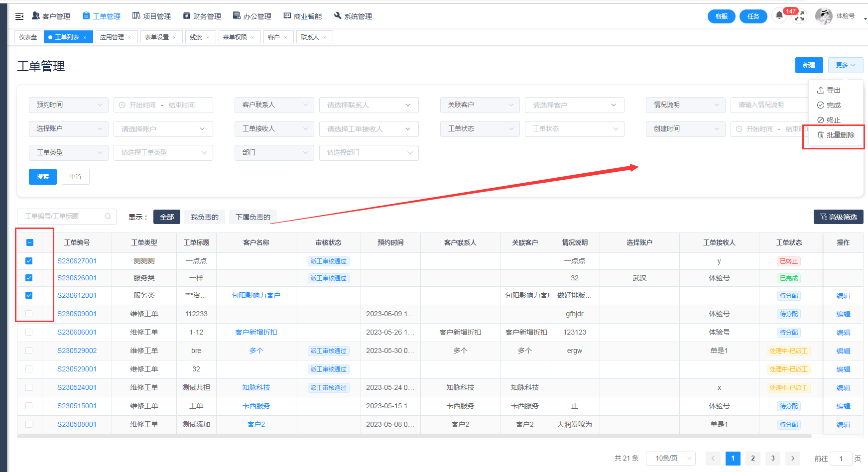Image resolution: width=868 pixels, height=472 pixels.
Task: Expand the 更多 dropdown button
Action: point(845,65)
